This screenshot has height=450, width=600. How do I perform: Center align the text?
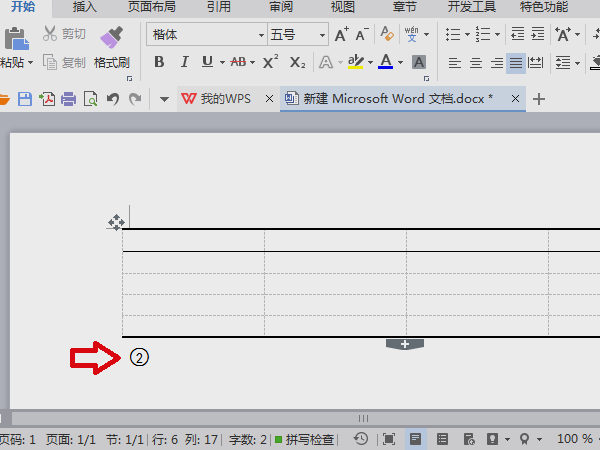[x=476, y=62]
